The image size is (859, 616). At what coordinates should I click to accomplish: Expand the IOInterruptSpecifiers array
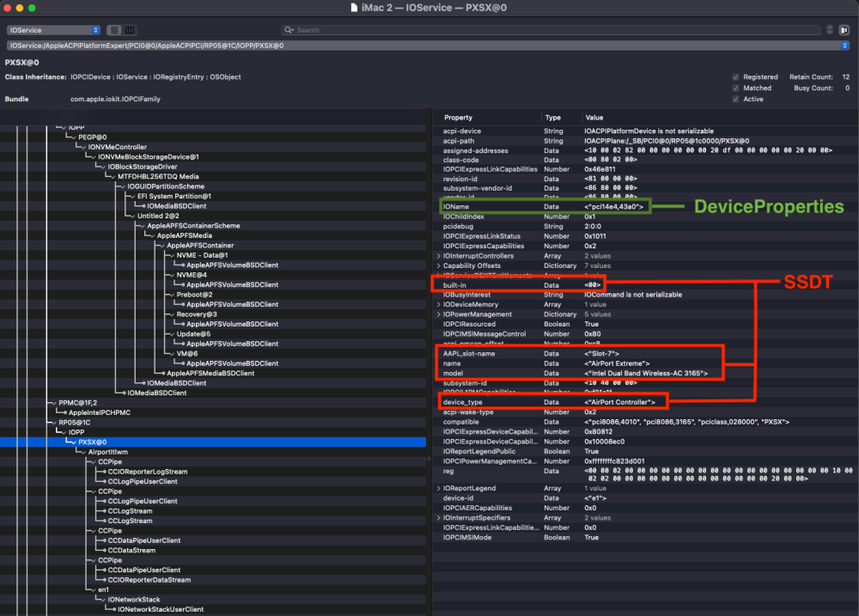438,518
